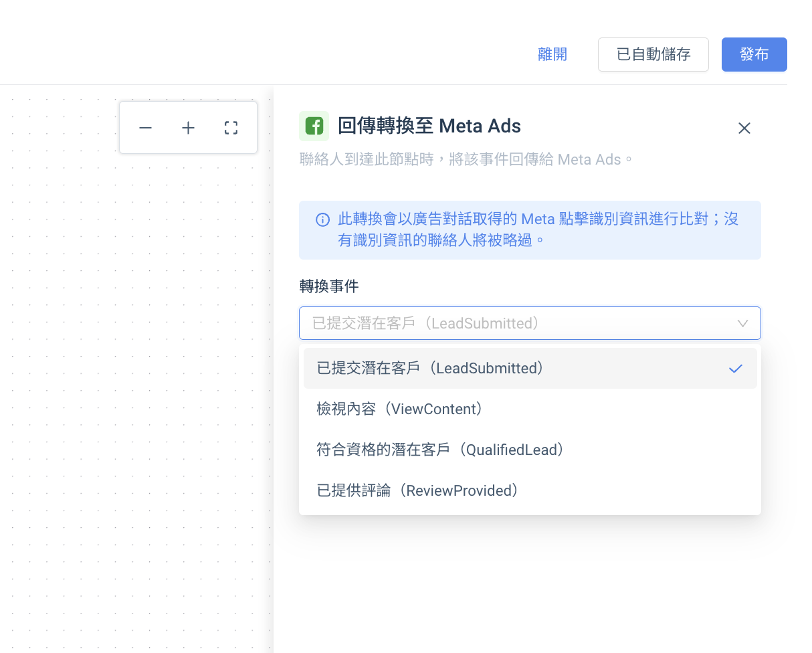
Task: Click the green Facebook Meta Ads icon
Action: [314, 126]
